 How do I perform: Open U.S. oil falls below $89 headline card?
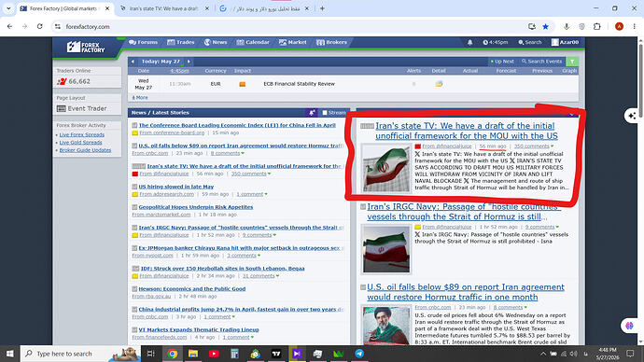coord(466,292)
